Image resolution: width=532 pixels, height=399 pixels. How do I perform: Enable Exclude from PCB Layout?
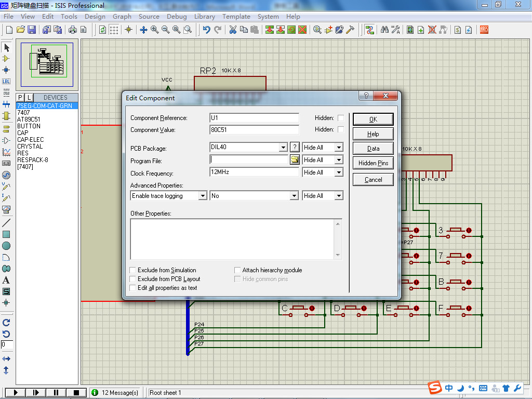132,279
